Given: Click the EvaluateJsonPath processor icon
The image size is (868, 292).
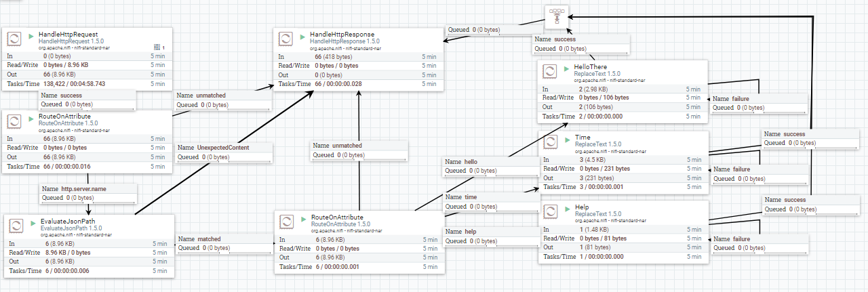Looking at the screenshot, I should [17, 226].
